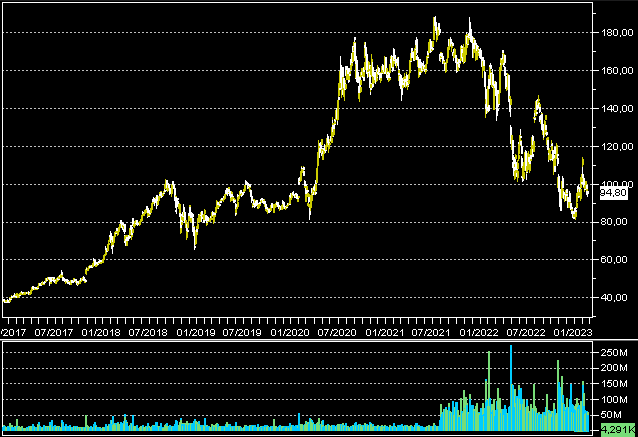Viewport: 638px width, 437px height.
Task: Click the 01/2018 date label
Action: [101, 332]
